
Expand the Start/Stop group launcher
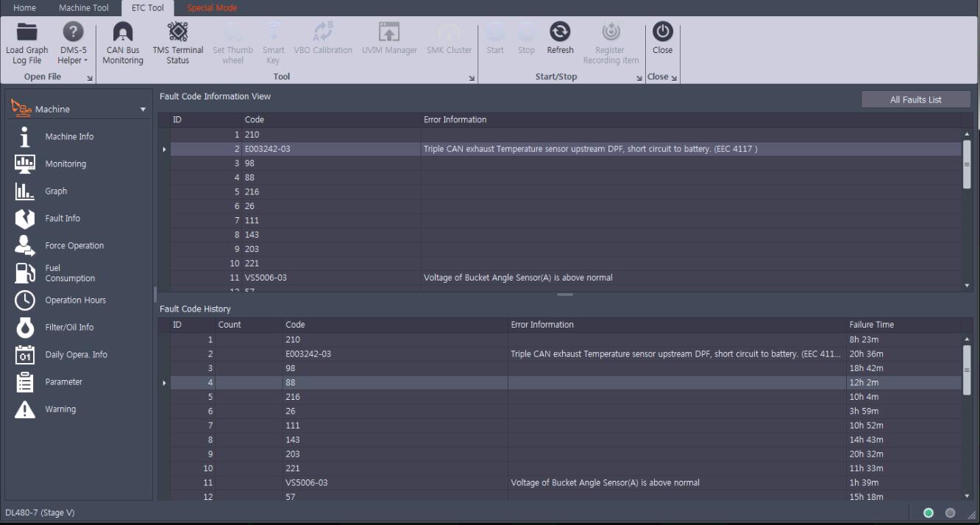point(639,77)
